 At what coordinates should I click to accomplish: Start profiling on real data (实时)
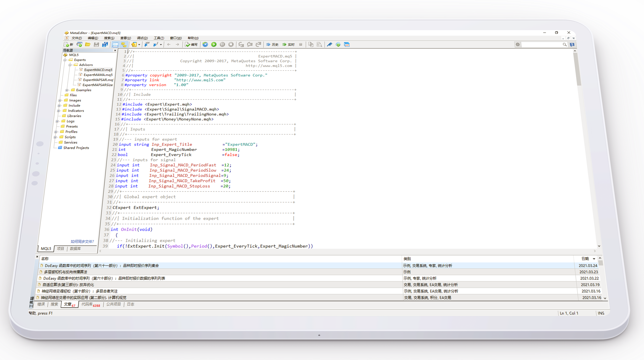(x=288, y=44)
